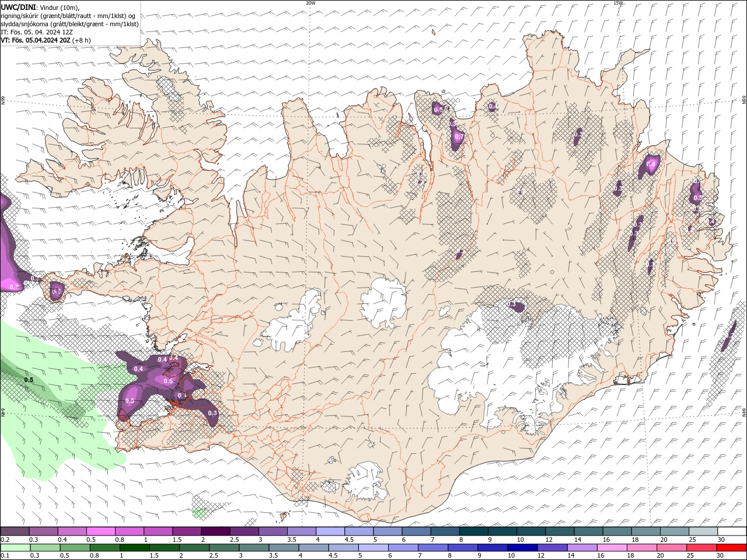Screen dimensions: 747x560
Task: Click the '20W' longitude label
Action: 310,3
